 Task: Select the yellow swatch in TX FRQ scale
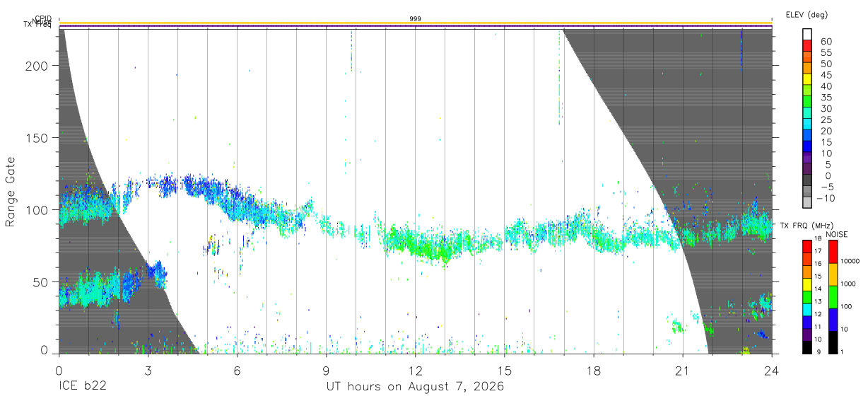[807, 285]
